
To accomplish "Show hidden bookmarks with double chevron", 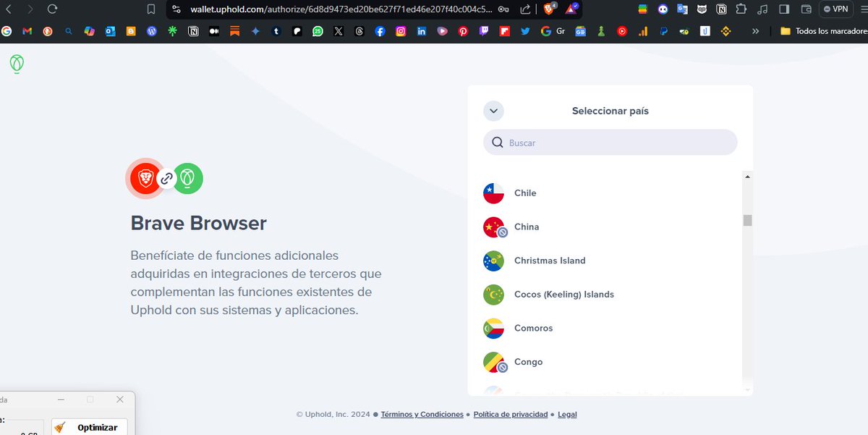I will click(x=756, y=32).
